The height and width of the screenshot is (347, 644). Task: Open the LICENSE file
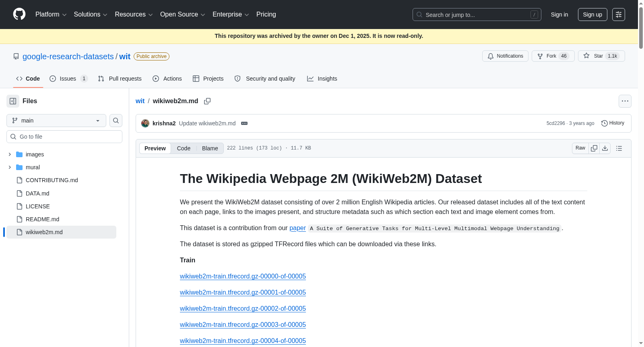point(38,206)
